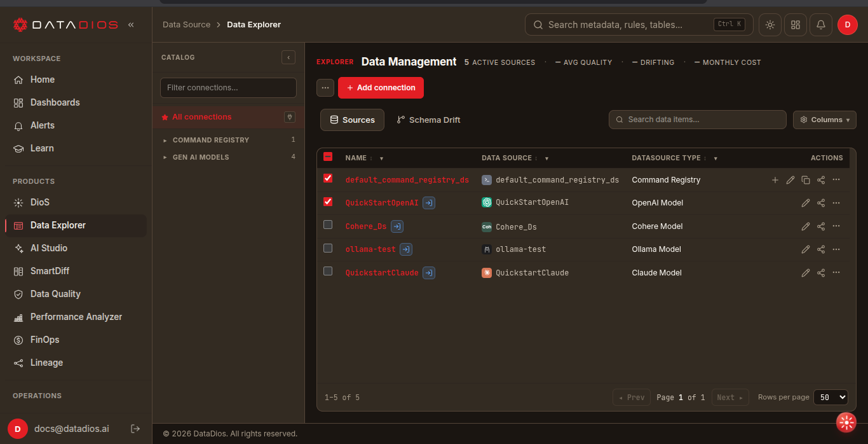Open ellipsis menu beside Add connection
This screenshot has width=868, height=444.
coord(325,88)
